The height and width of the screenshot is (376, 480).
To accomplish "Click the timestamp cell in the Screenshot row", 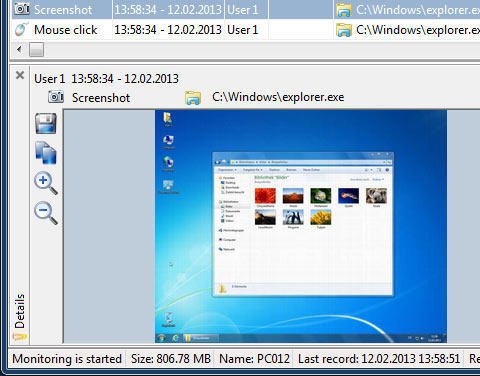I will pyautogui.click(x=168, y=9).
